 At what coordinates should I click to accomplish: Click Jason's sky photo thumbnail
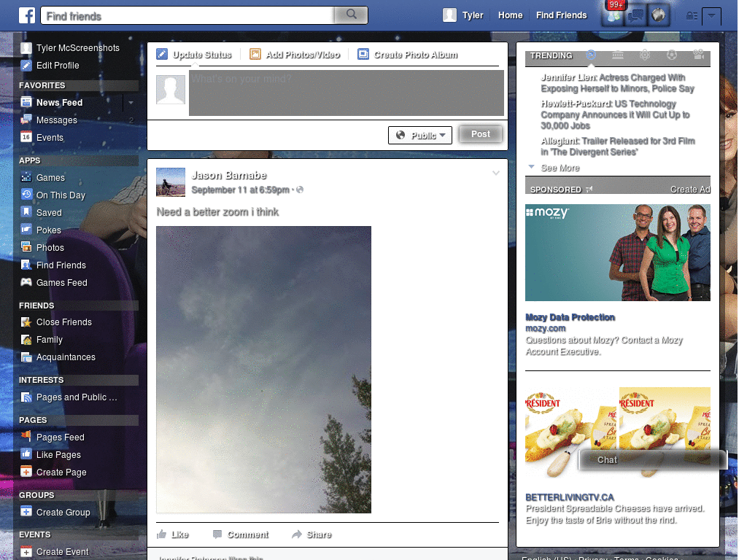click(263, 369)
